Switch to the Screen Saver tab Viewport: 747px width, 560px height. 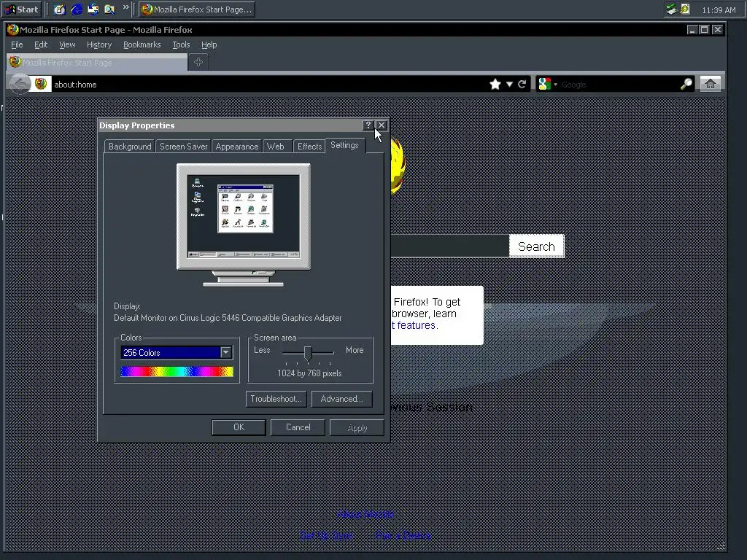tap(183, 147)
